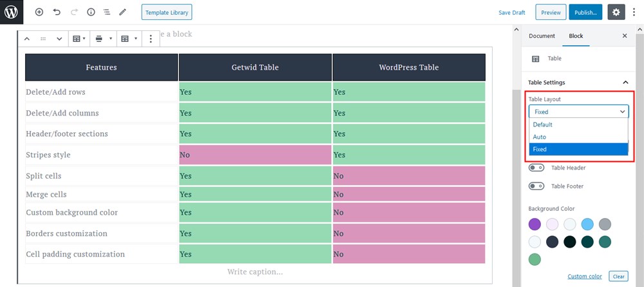Screen dimensions: 644x287
Task: Toggle the Table Footer switch
Action: [x=536, y=186]
